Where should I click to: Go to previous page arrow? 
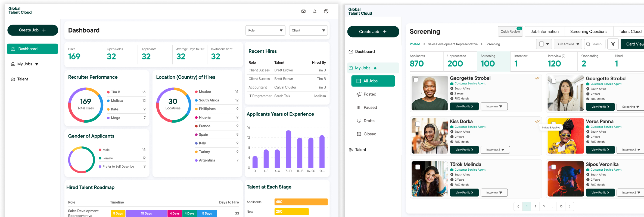click(518, 206)
